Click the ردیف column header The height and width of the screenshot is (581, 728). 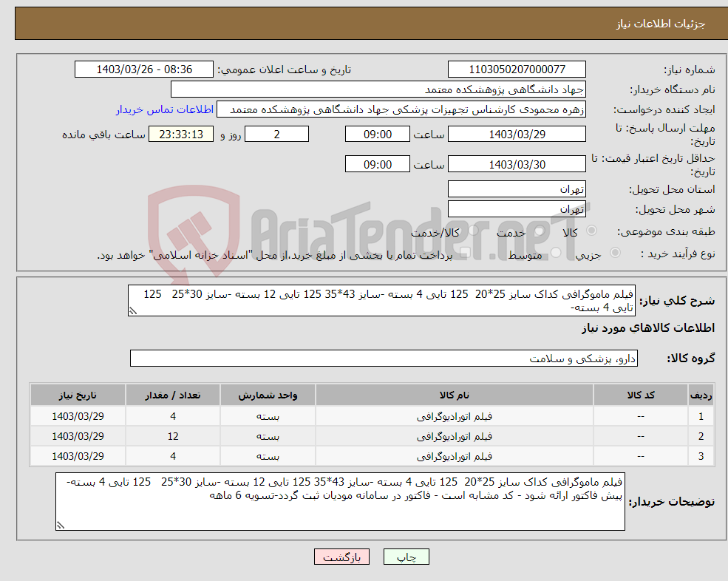tap(701, 395)
